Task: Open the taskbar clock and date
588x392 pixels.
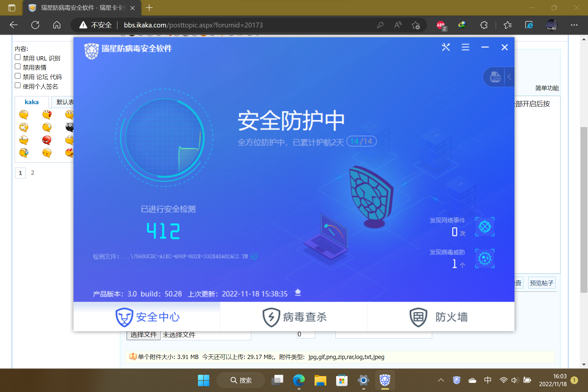Action: 553,380
